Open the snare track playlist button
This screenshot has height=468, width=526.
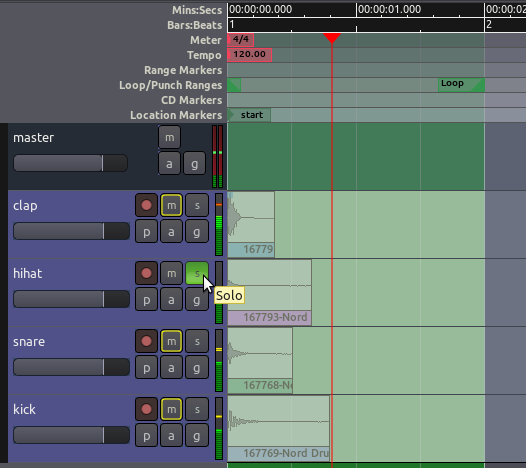click(x=146, y=368)
